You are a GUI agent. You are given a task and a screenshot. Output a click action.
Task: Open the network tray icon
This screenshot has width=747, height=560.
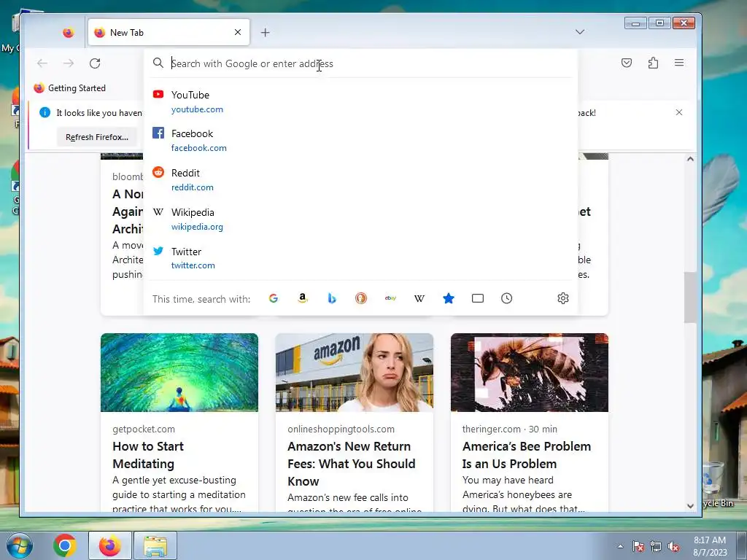click(x=656, y=546)
